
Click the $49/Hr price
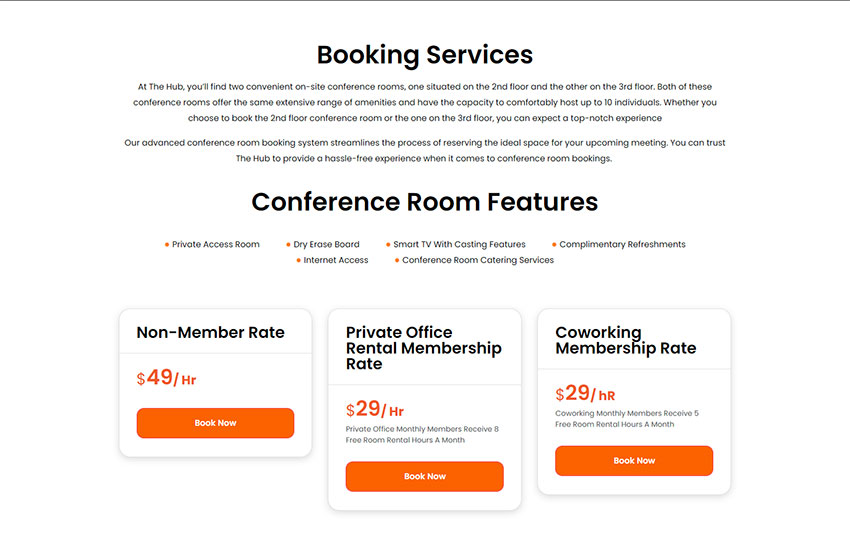pyautogui.click(x=167, y=378)
